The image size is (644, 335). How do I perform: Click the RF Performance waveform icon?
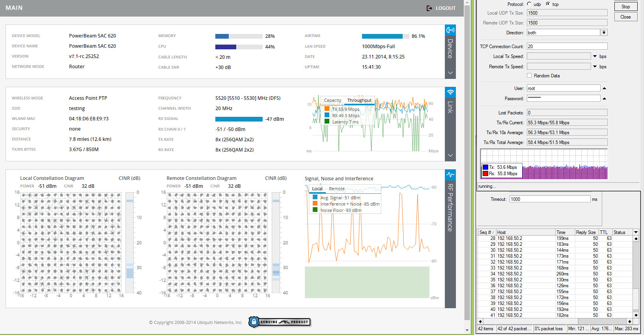point(450,174)
